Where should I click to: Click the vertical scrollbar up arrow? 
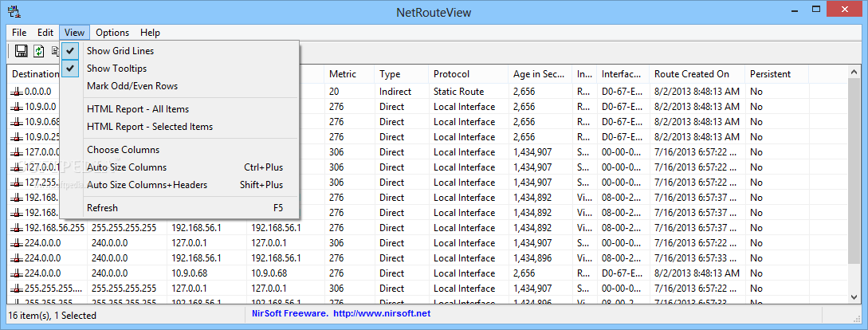pos(854,72)
